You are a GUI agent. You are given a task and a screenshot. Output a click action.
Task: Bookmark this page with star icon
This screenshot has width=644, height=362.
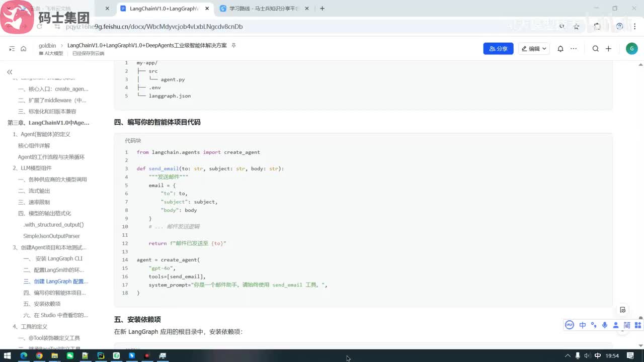coord(577,27)
